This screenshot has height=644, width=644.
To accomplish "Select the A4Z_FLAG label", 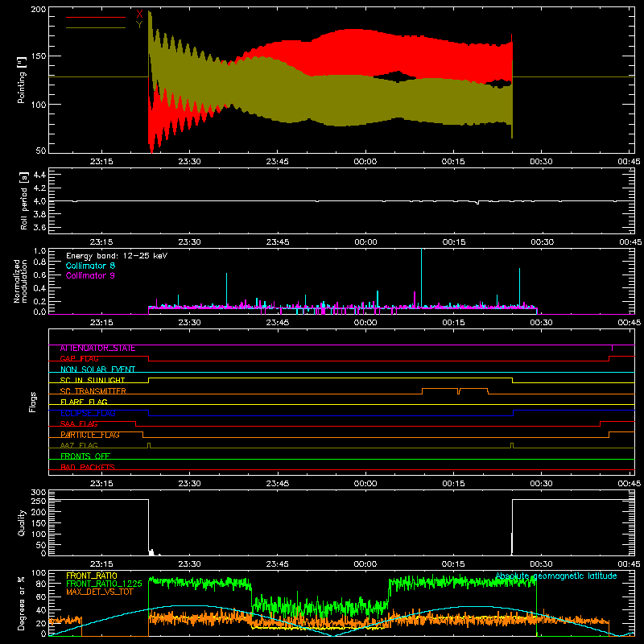I will 79,445.
